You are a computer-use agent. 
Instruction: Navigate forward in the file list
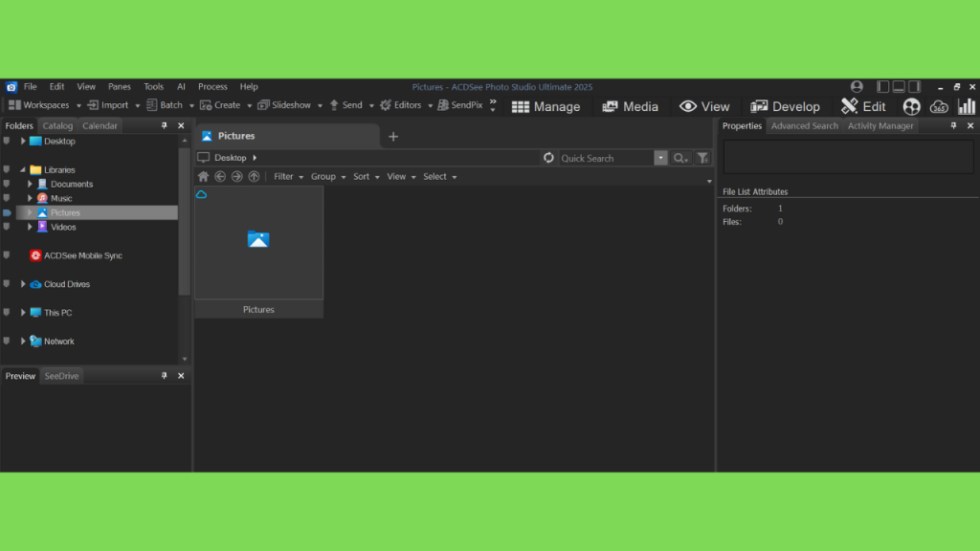[237, 177]
